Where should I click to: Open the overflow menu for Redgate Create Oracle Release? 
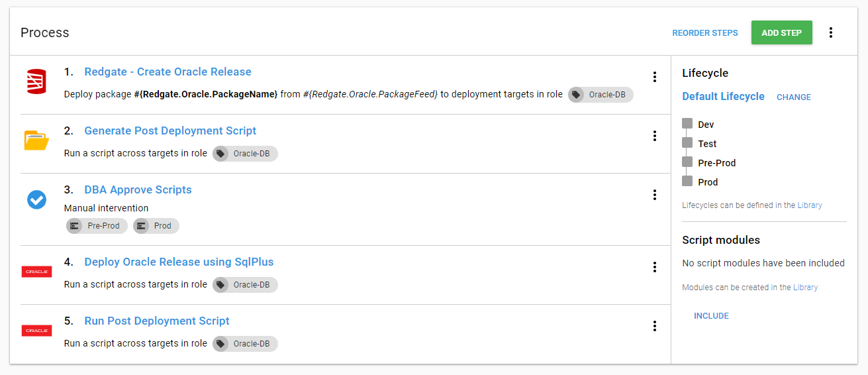[654, 77]
